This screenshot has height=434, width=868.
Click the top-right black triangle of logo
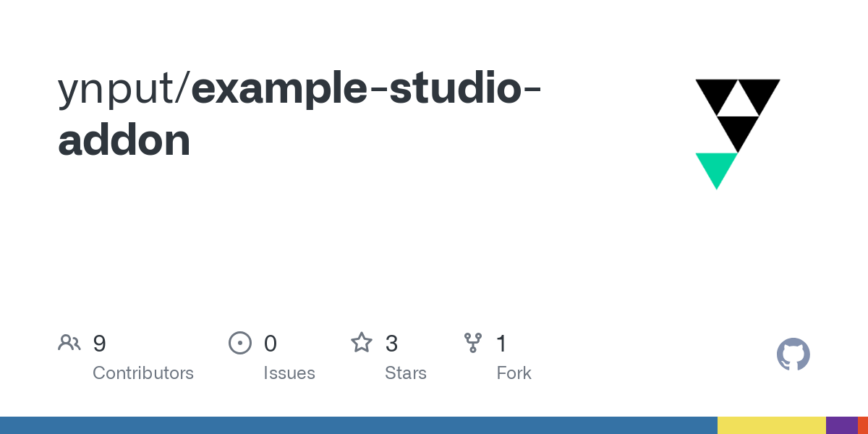tap(759, 97)
